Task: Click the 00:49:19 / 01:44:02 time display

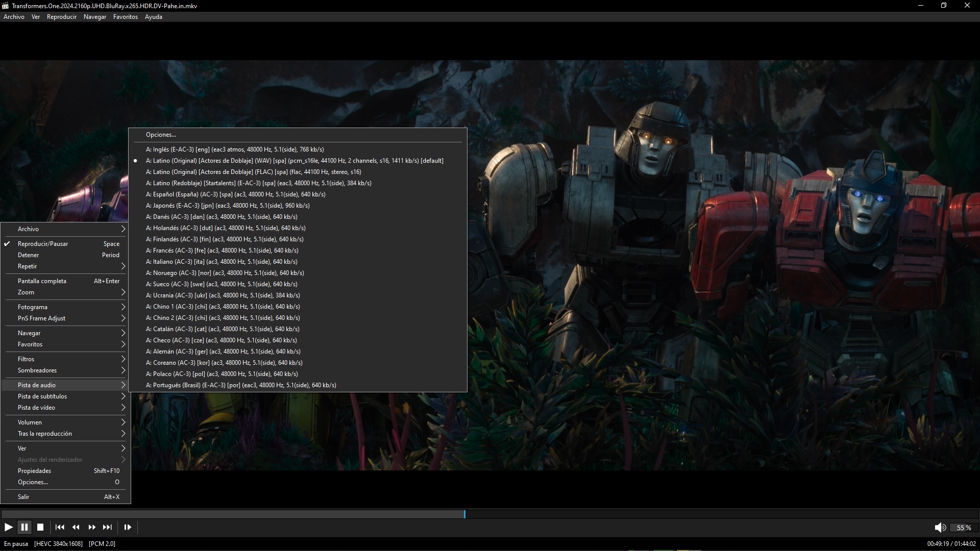Action: [x=951, y=544]
